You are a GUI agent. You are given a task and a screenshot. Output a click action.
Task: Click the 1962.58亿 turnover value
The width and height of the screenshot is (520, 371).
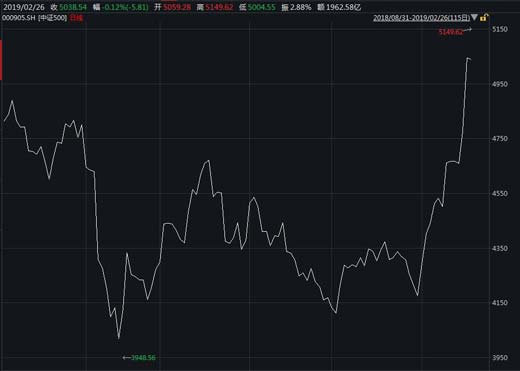344,7
